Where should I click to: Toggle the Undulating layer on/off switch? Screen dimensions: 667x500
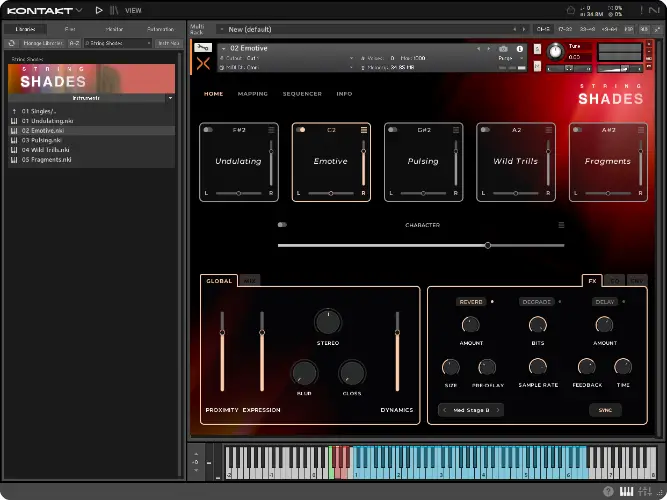(207, 130)
